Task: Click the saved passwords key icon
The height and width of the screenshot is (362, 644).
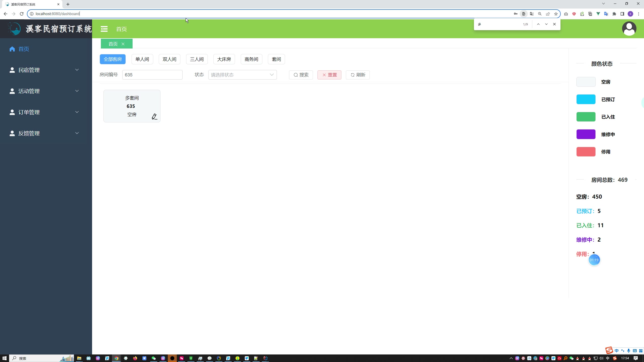Action: point(515,14)
